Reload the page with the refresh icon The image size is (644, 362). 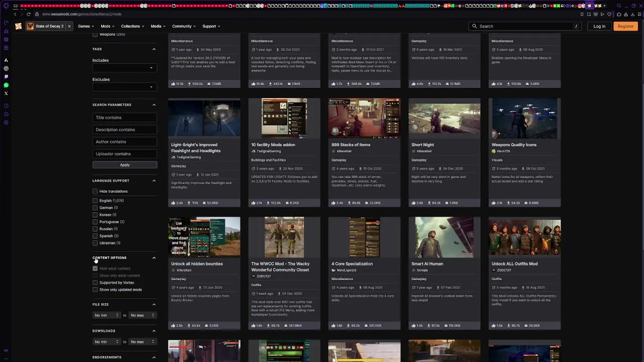(28, 14)
